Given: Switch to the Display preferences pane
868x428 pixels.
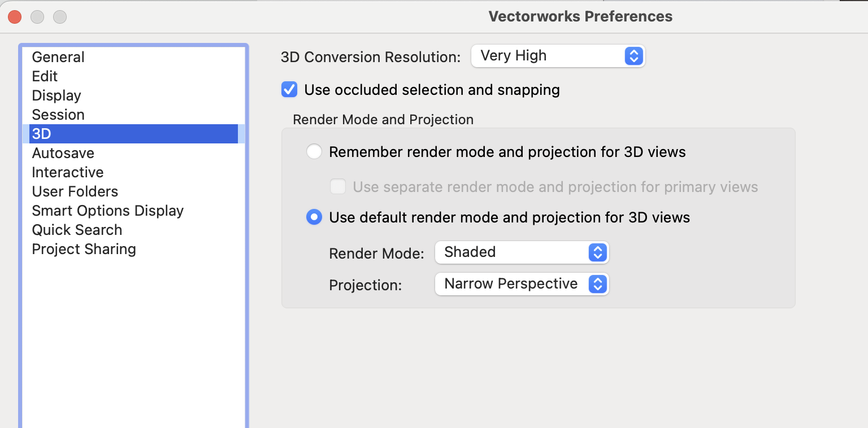Looking at the screenshot, I should (x=57, y=95).
